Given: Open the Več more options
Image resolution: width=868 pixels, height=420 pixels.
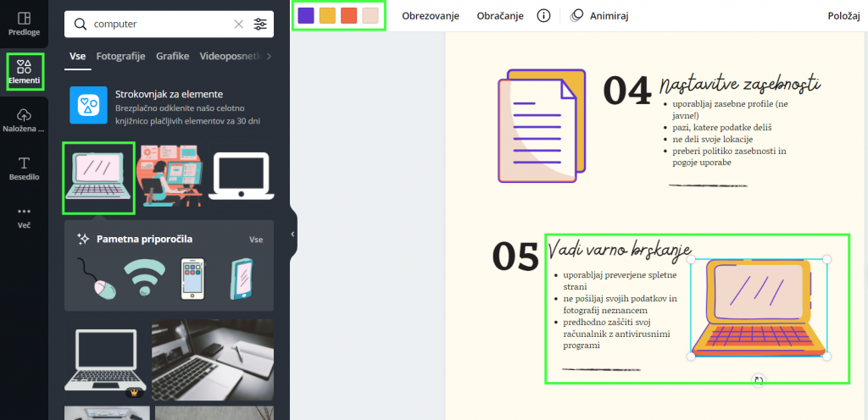Looking at the screenshot, I should pos(24,218).
